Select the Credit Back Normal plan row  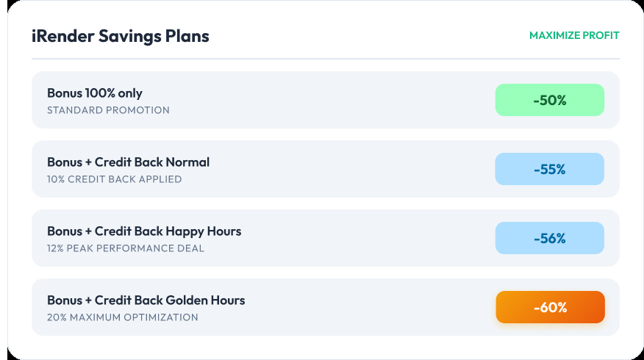pyautogui.click(x=331, y=169)
